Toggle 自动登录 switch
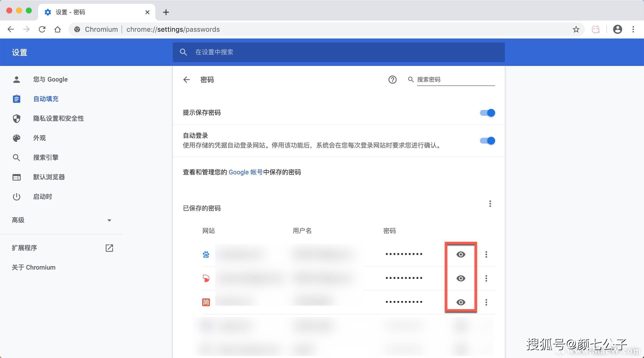The height and width of the screenshot is (358, 644). [x=487, y=141]
